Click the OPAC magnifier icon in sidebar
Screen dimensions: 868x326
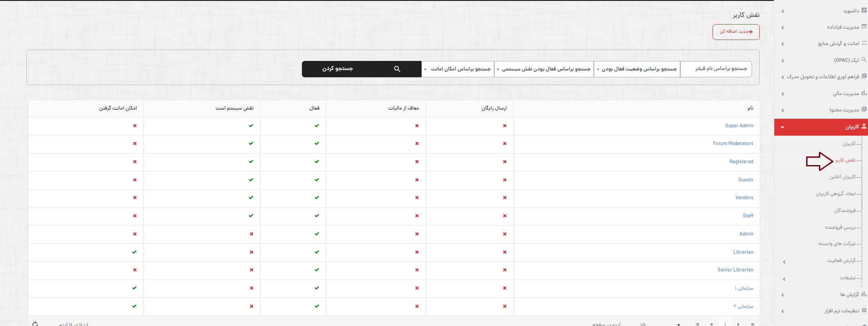coord(864,60)
